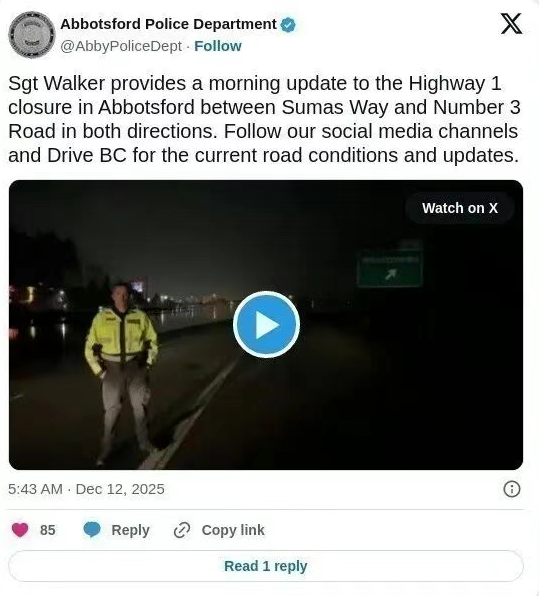Open the Abbotsford Police Department avatar

coord(32,35)
